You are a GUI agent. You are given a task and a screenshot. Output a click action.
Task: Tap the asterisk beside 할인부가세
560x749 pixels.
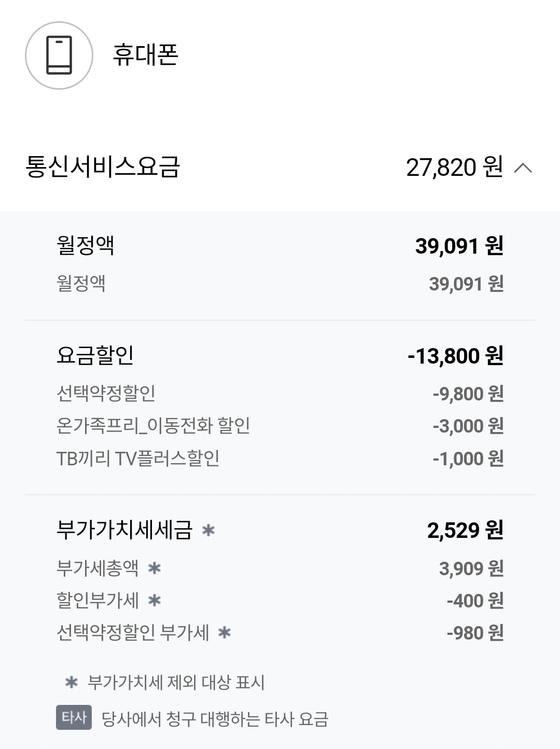click(x=155, y=601)
